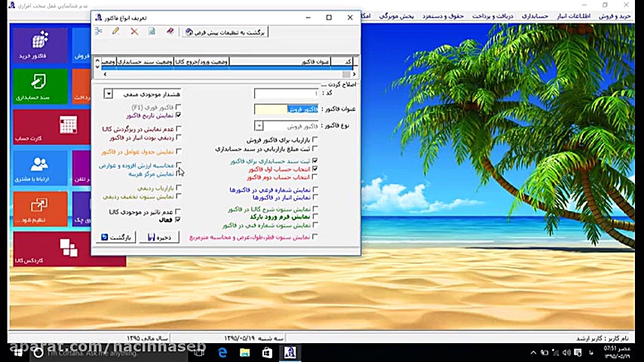Click the document page icon in toolbar

point(152,31)
